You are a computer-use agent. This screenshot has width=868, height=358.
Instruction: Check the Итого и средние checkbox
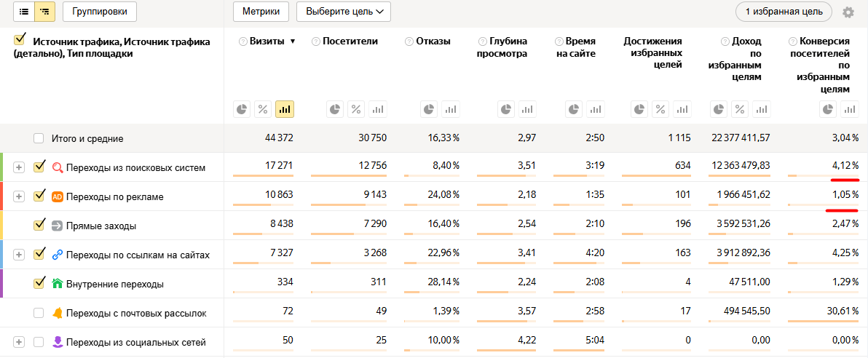tap(39, 138)
